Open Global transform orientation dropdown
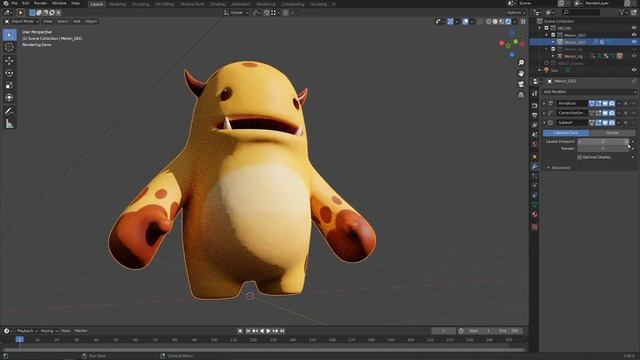640x360 pixels. [x=236, y=13]
